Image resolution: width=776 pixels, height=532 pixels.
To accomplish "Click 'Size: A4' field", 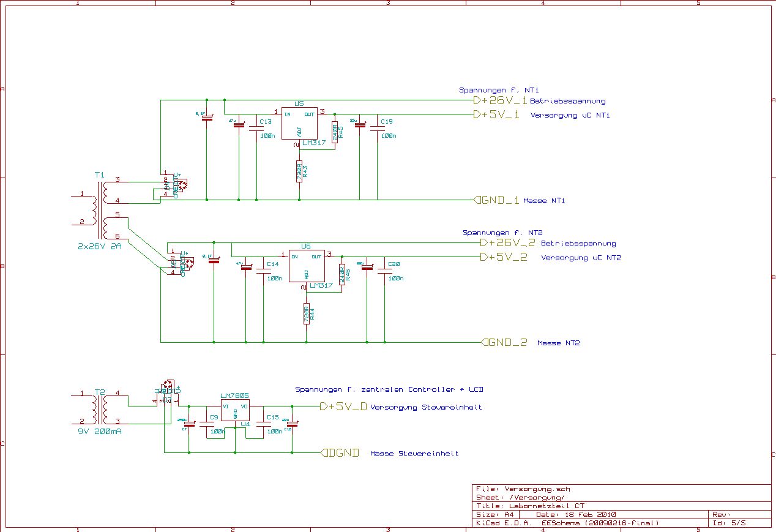I will [494, 515].
